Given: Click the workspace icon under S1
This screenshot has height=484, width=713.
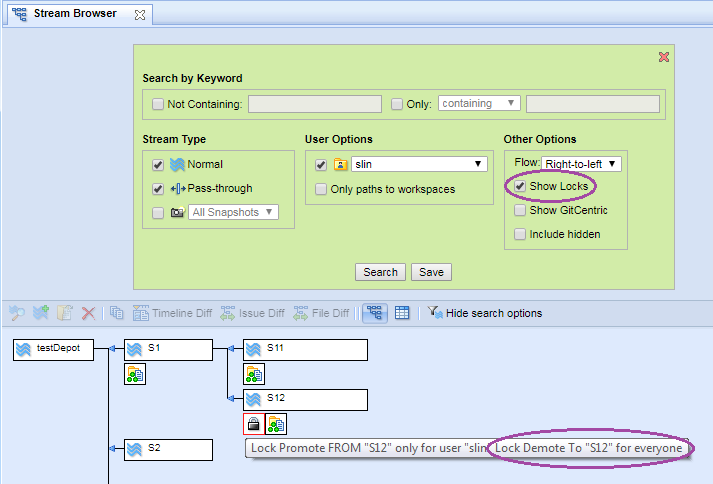Looking at the screenshot, I should point(134,374).
